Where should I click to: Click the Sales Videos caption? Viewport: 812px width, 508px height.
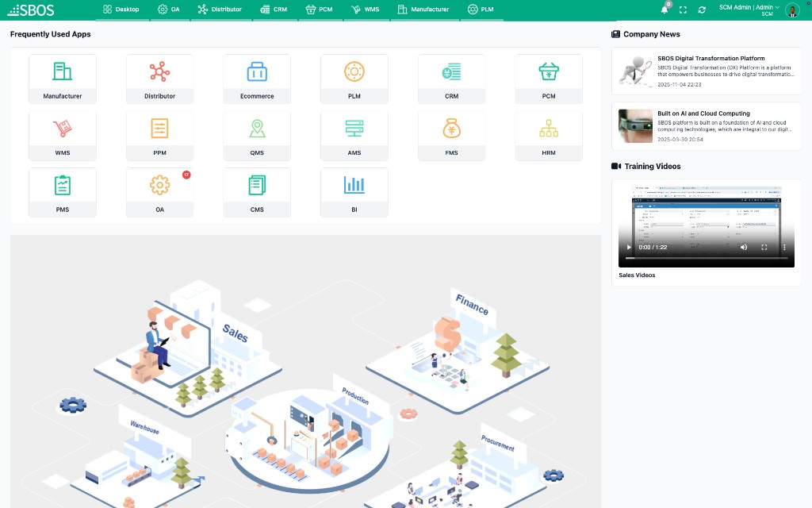tap(637, 275)
